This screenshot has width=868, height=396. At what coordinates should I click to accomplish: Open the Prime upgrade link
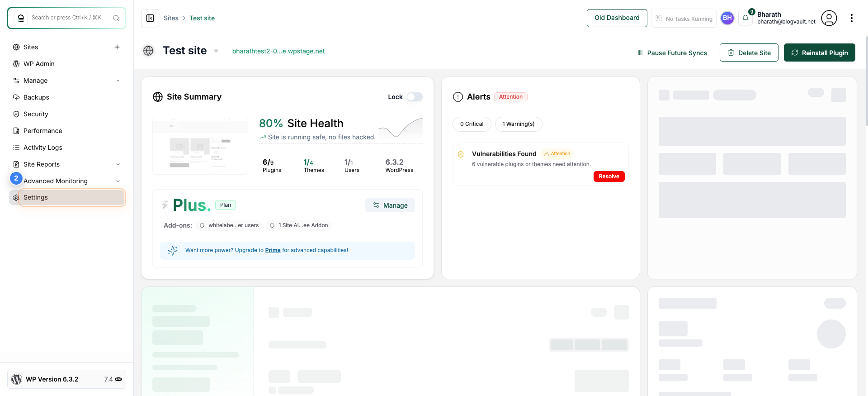273,250
